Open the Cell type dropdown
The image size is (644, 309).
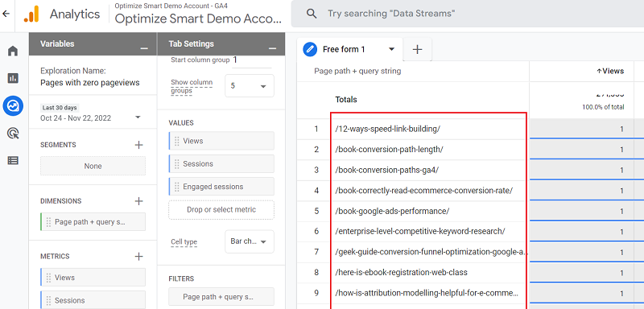click(x=250, y=241)
